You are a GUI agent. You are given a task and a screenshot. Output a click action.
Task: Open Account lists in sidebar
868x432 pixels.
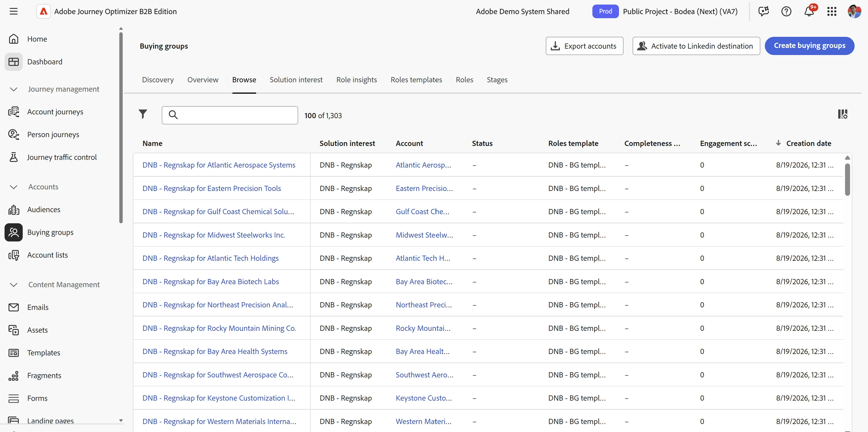(47, 255)
